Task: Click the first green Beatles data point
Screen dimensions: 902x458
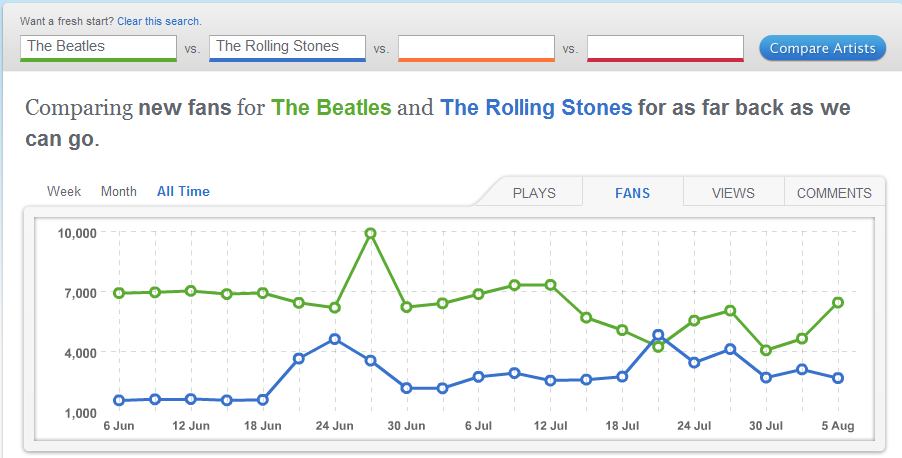Action: click(119, 293)
